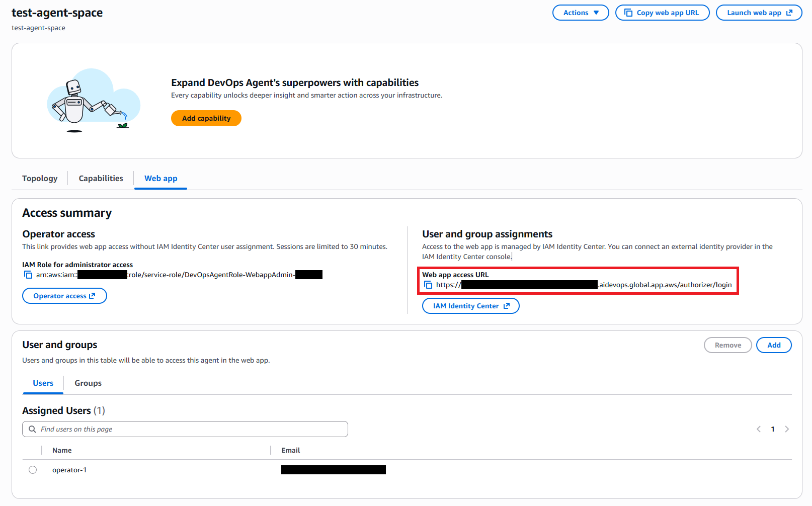Copy the web app access URL via its copy icon

[x=428, y=285]
